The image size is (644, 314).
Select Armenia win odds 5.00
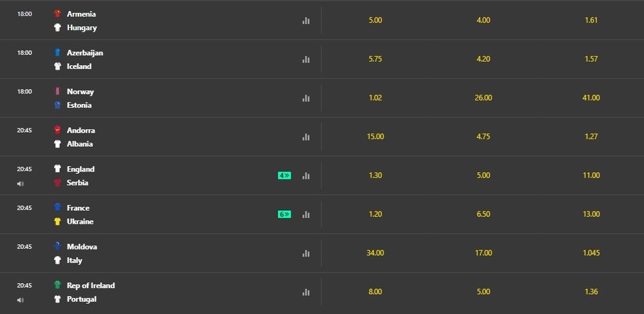(375, 20)
